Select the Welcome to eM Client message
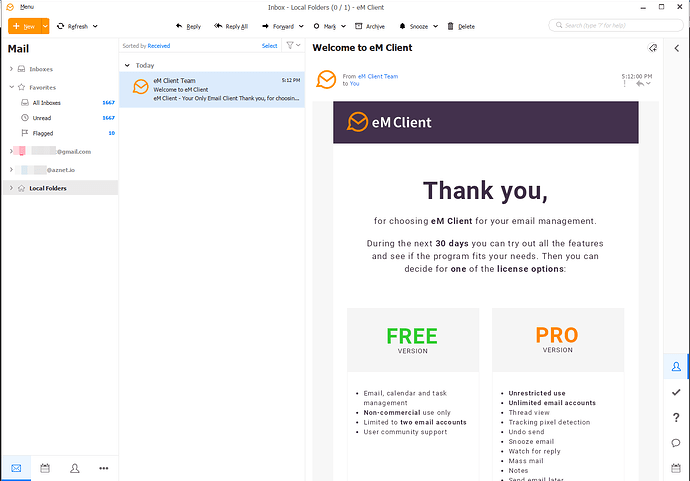Image resolution: width=690 pixels, height=481 pixels. (211, 89)
